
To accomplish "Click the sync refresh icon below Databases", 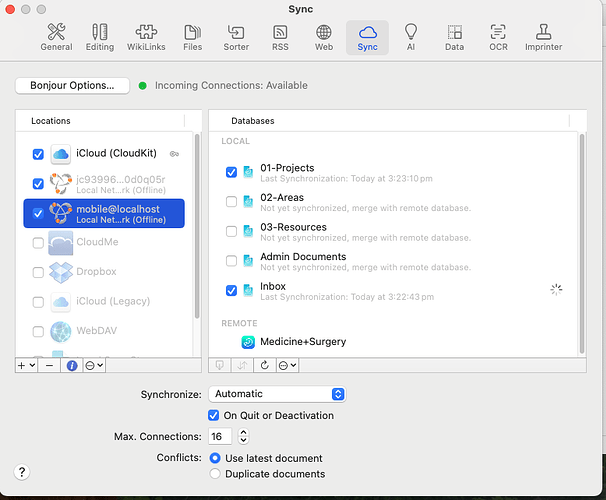I will pyautogui.click(x=264, y=366).
